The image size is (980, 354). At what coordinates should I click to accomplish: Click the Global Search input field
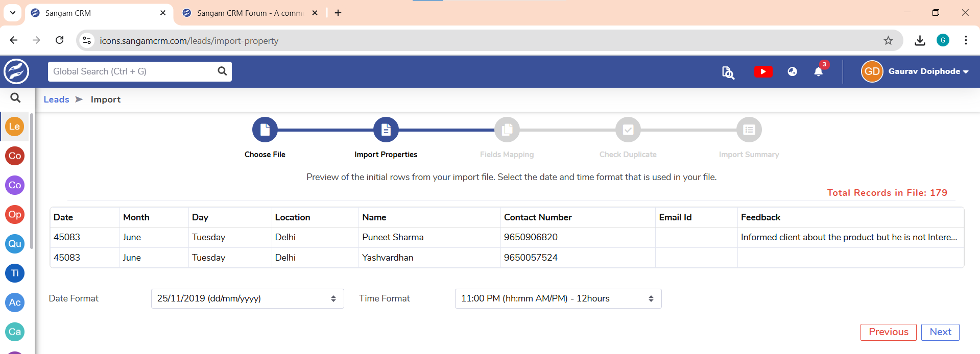133,71
